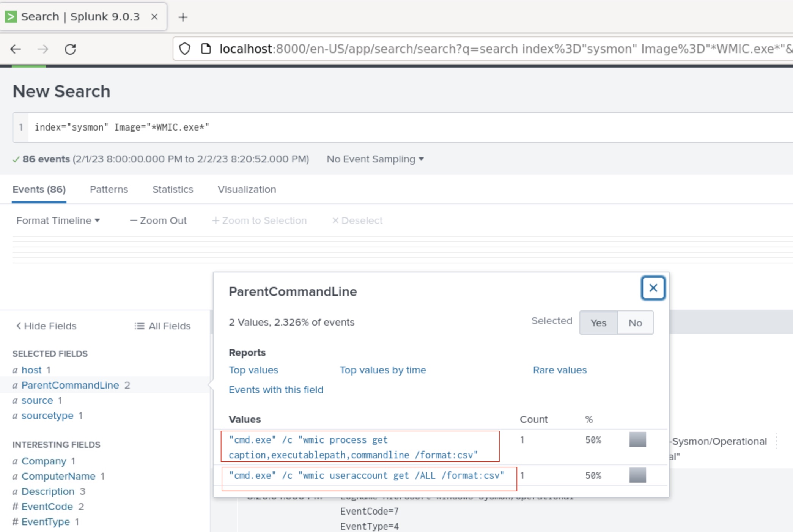Screen dimensions: 793x532
Task: Click the 'New Search' heading
Action: tap(61, 91)
